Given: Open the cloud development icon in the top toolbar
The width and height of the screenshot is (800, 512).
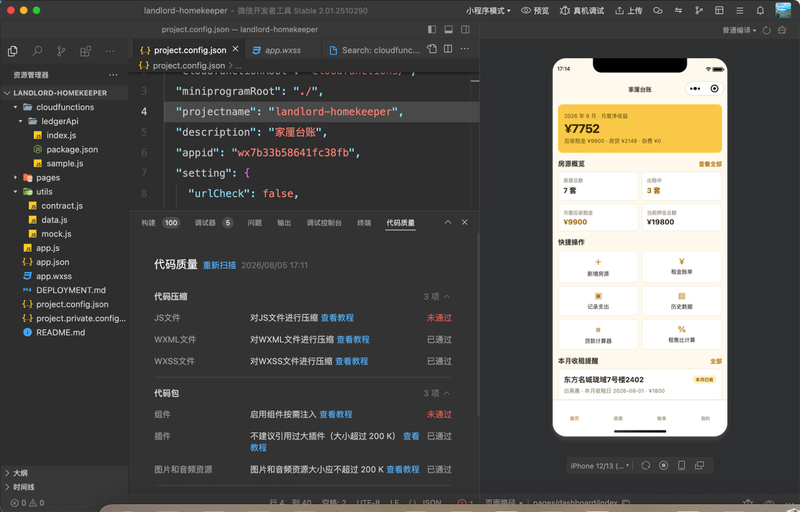Looking at the screenshot, I should coord(658,11).
